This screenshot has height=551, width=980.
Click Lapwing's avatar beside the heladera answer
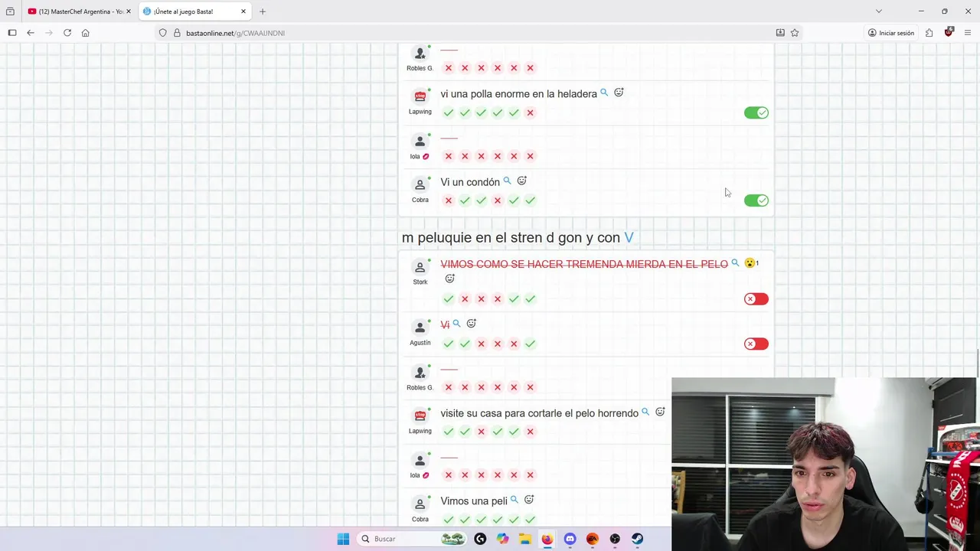click(x=420, y=96)
